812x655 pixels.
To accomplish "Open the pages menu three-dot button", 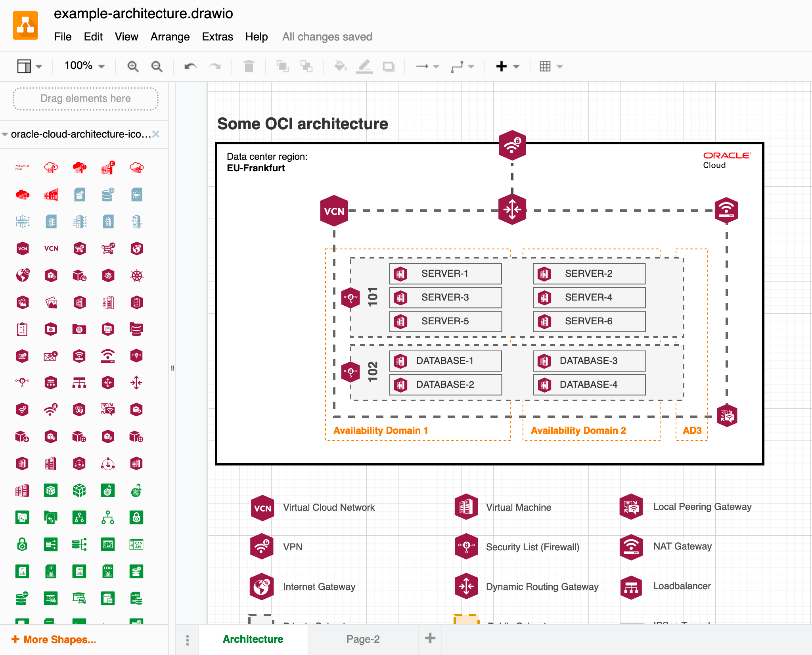I will click(187, 640).
